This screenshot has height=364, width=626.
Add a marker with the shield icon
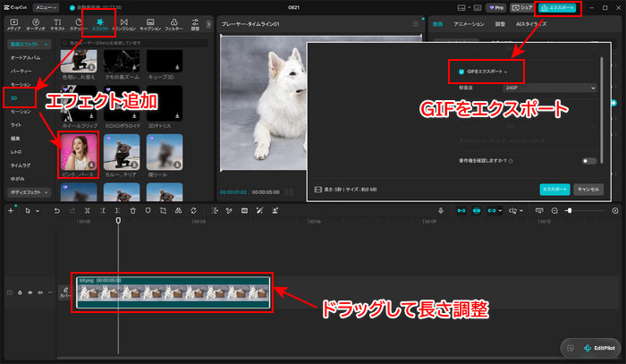pos(148,211)
